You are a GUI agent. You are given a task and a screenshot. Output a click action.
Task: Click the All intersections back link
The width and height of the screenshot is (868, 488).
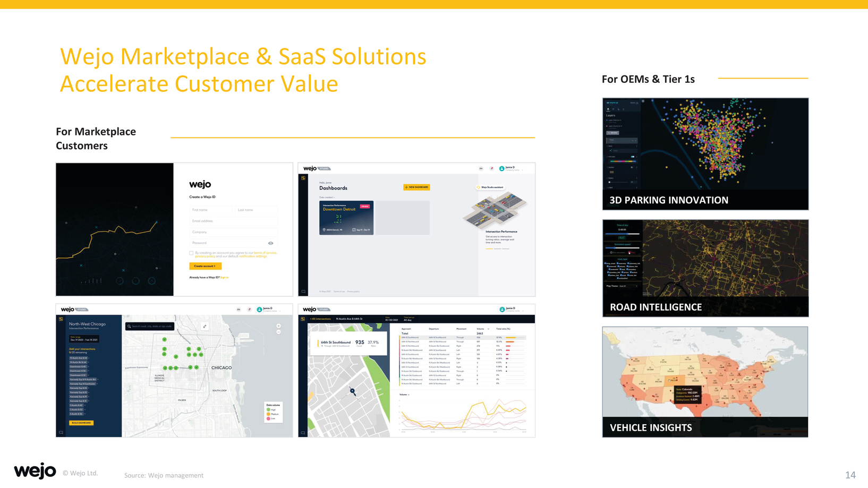320,319
